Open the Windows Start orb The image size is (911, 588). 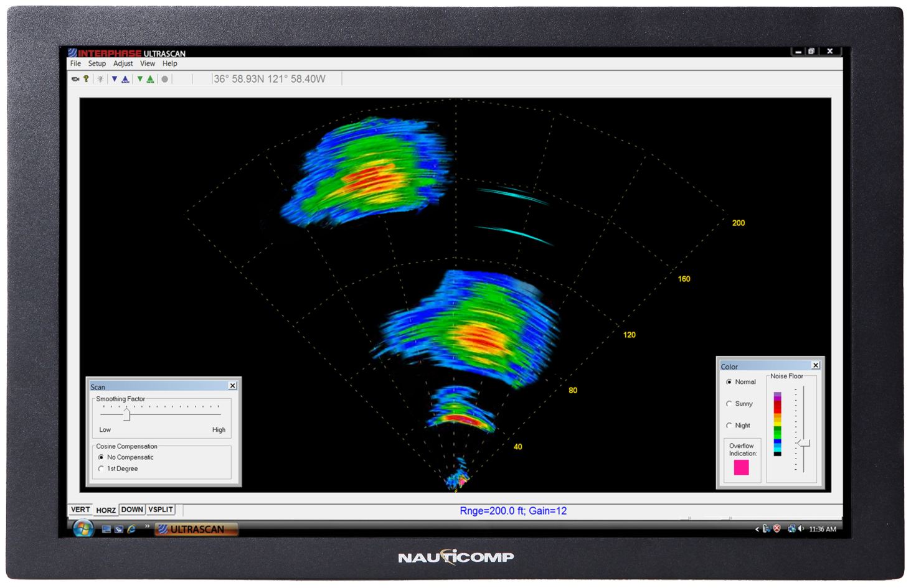click(x=83, y=529)
